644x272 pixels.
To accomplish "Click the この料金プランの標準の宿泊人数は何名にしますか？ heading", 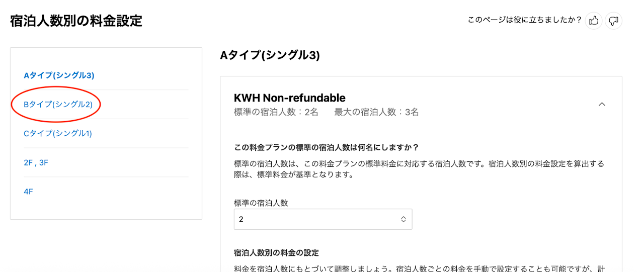I will (327, 147).
